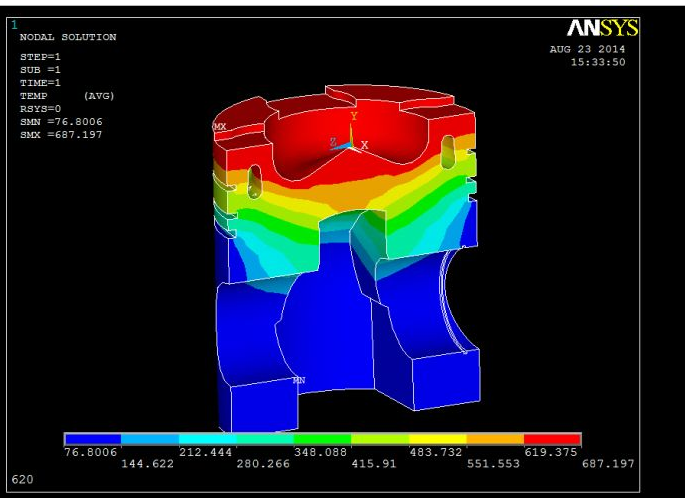Click the 15:33:50 timestamp
The height and width of the screenshot is (498, 685).
pyautogui.click(x=598, y=62)
